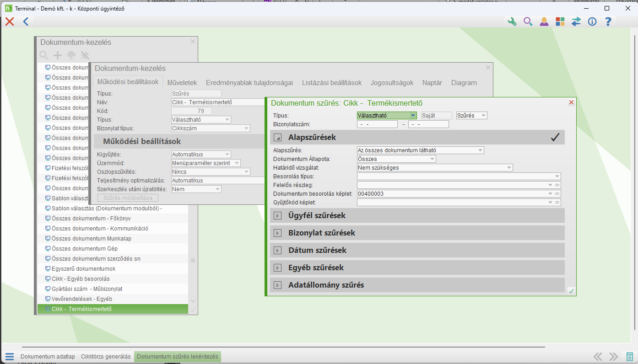638x364 pixels.
Task: Click the user profile icon
Action: 544,21
